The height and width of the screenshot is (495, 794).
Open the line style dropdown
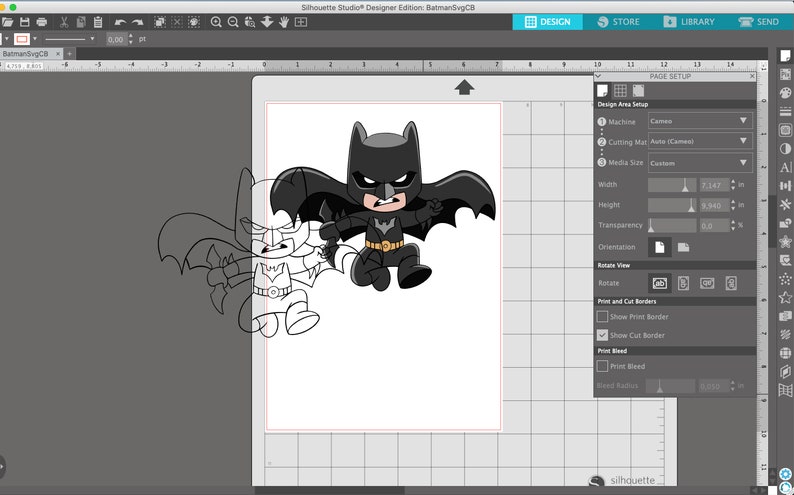(x=69, y=39)
